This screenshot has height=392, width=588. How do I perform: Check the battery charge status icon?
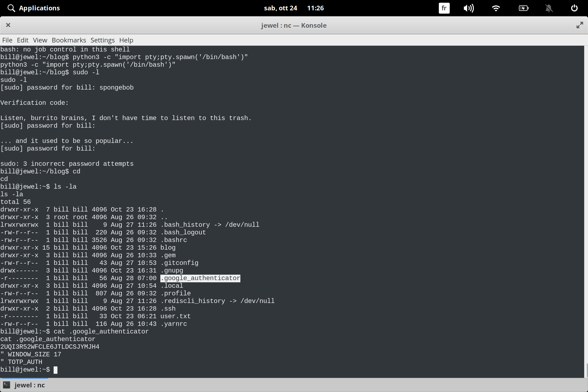pos(523,8)
